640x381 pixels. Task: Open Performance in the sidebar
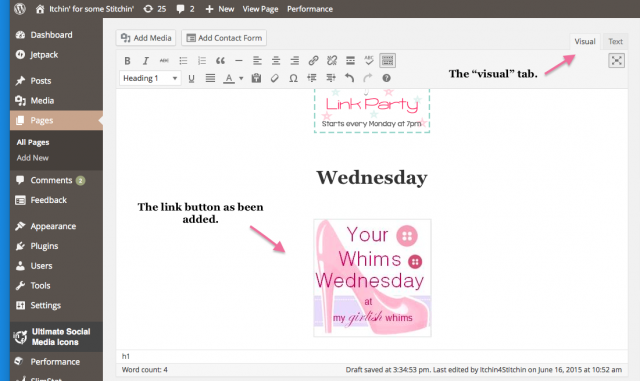point(56,362)
